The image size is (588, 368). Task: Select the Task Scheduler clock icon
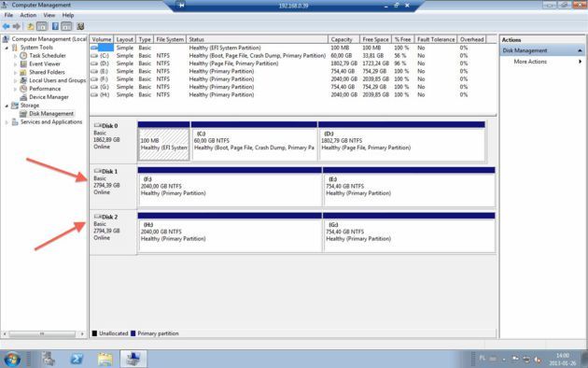(x=23, y=55)
